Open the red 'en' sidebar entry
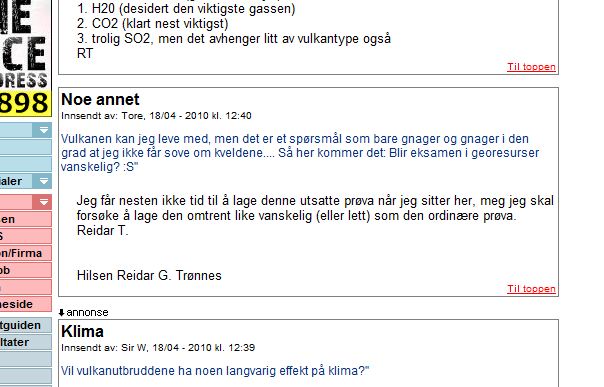Screen dimensions: 604x387 click(25, 219)
